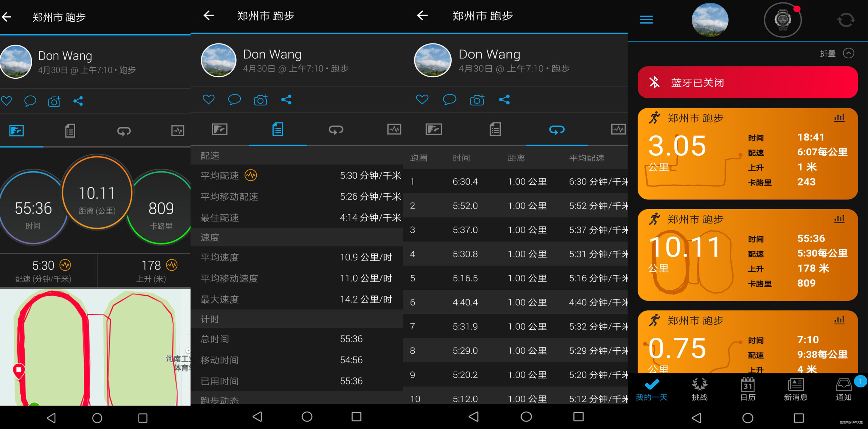Open the navigation drawer menu
Image resolution: width=868 pixels, height=429 pixels.
pos(646,19)
